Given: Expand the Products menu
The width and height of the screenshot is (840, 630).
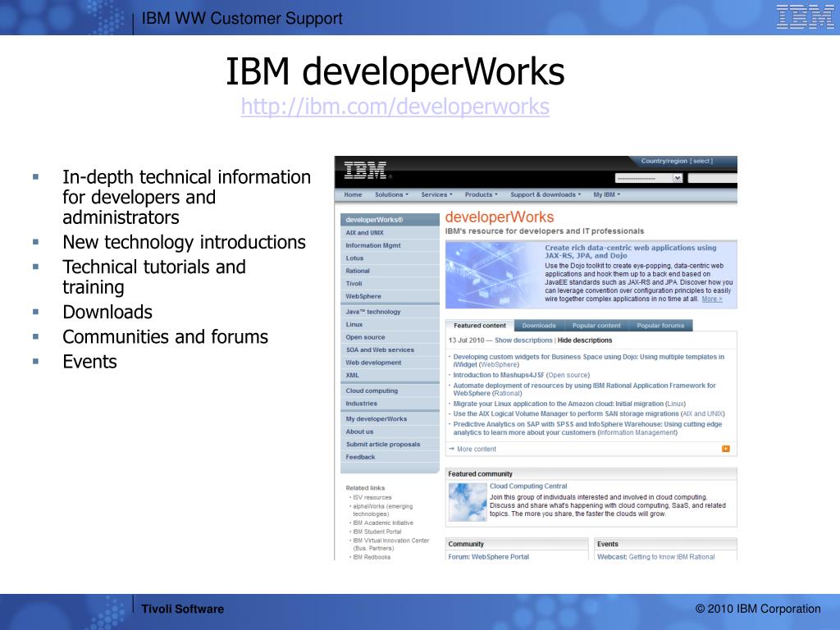Looking at the screenshot, I should coord(481,194).
